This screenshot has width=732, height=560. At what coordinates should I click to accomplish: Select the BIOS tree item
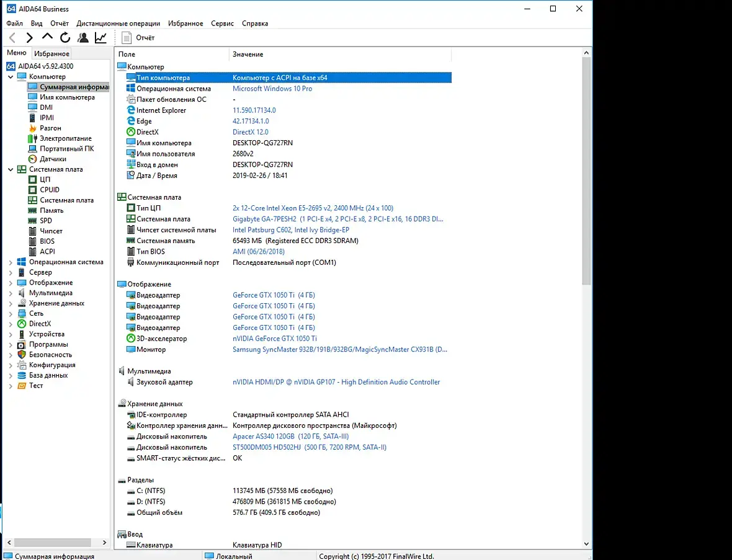(x=47, y=241)
